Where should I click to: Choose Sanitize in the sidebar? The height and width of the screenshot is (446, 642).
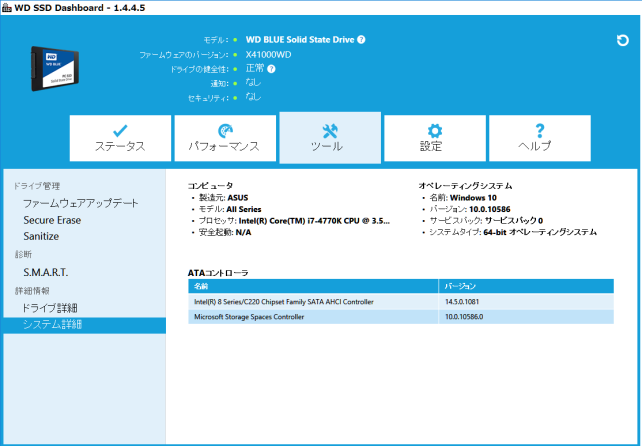pos(41,236)
